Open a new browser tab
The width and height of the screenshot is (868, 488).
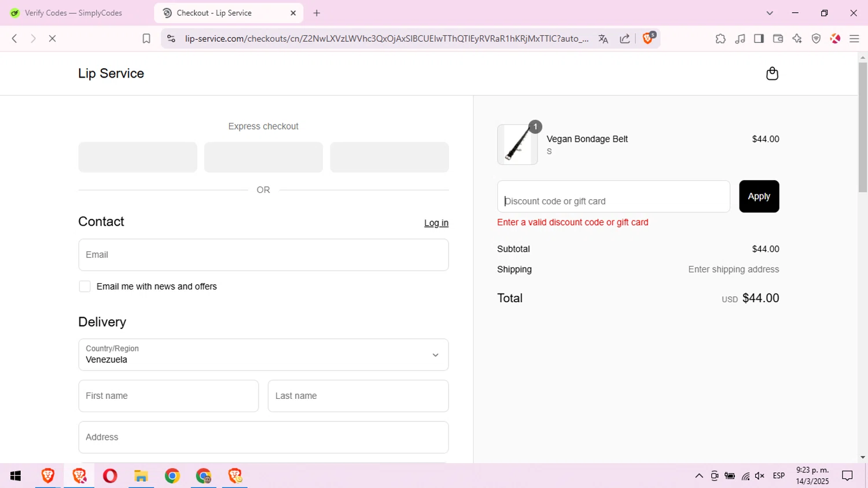[317, 13]
